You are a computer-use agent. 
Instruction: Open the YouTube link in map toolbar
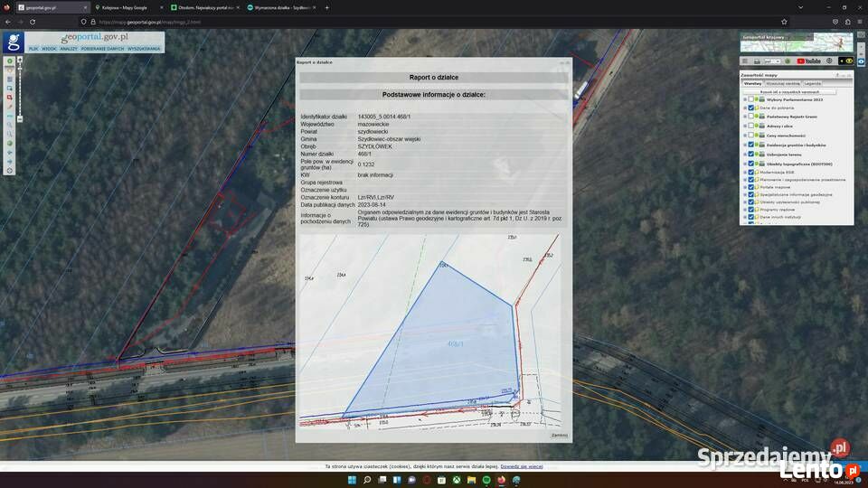pos(808,61)
